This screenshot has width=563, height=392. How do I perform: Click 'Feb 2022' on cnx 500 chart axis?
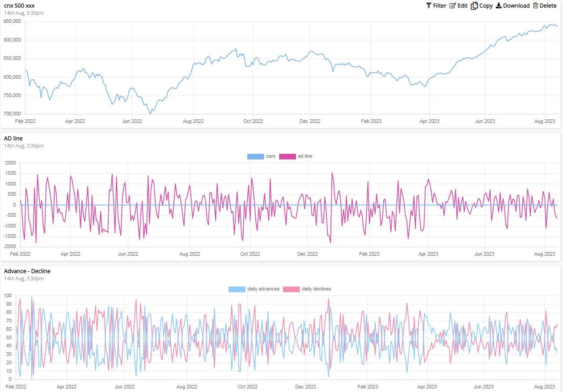point(25,121)
